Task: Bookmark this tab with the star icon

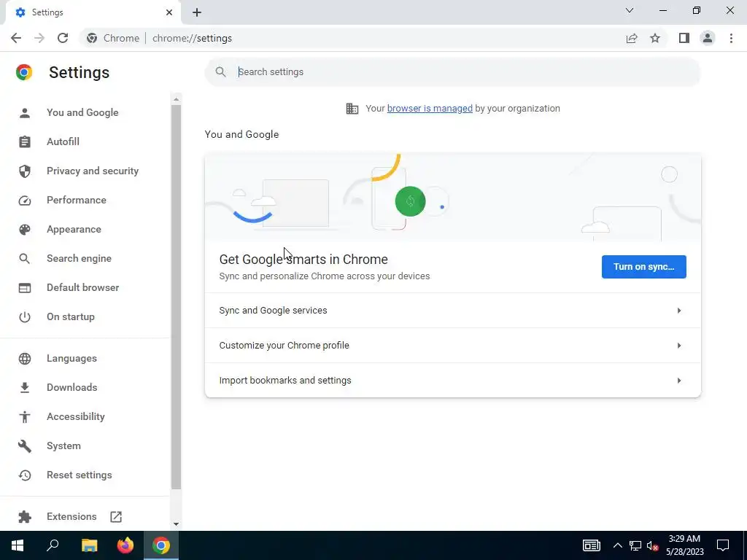Action: pyautogui.click(x=655, y=38)
